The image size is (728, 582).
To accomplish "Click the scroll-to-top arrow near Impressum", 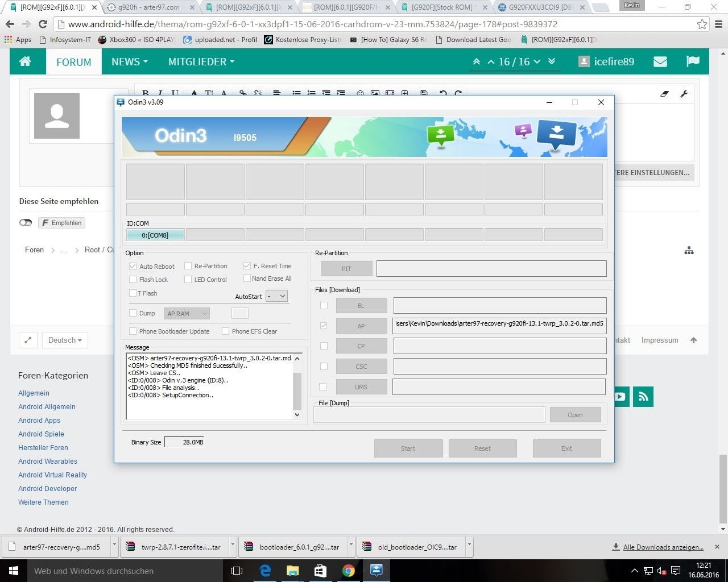I will tap(693, 340).
